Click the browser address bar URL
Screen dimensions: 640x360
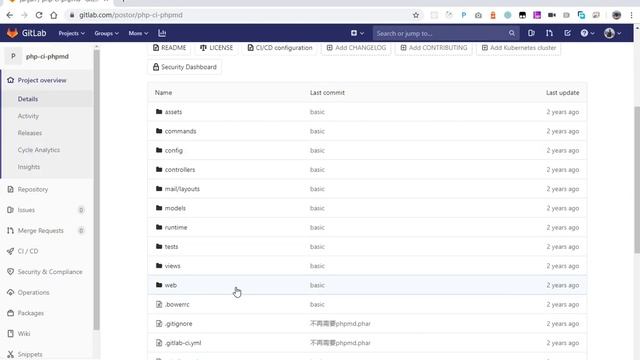131,15
